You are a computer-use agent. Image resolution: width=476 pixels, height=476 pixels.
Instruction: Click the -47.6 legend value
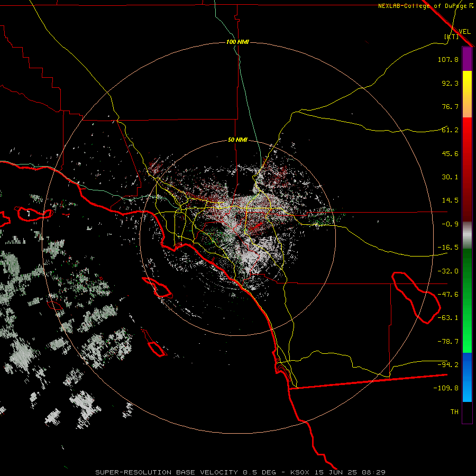(448, 295)
